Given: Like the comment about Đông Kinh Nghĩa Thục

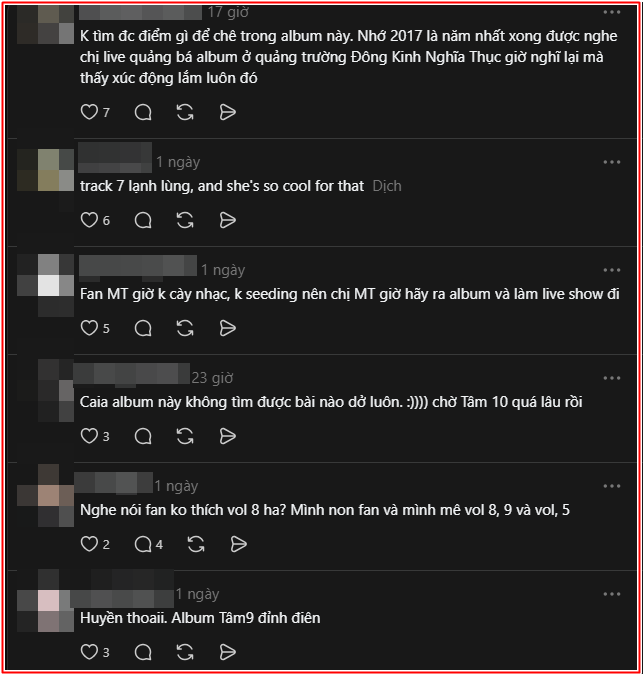Looking at the screenshot, I should [x=90, y=112].
